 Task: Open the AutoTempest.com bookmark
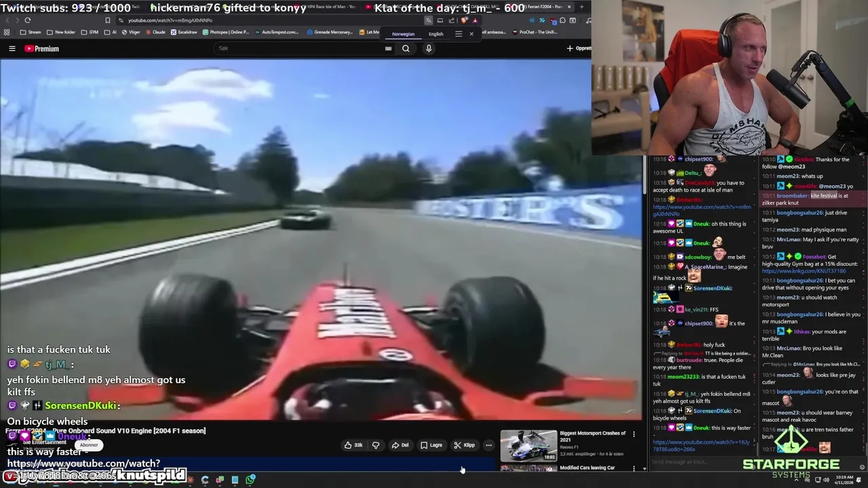click(x=276, y=32)
